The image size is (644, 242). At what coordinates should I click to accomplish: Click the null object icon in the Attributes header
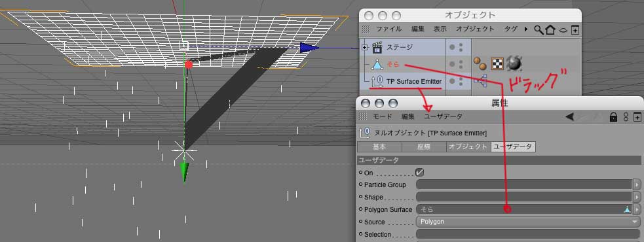pos(364,133)
